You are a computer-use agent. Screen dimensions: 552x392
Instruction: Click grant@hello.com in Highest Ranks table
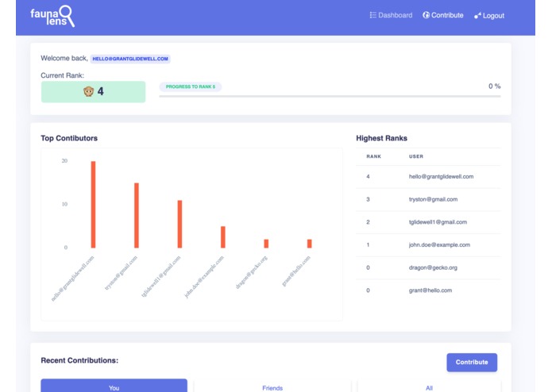click(430, 290)
